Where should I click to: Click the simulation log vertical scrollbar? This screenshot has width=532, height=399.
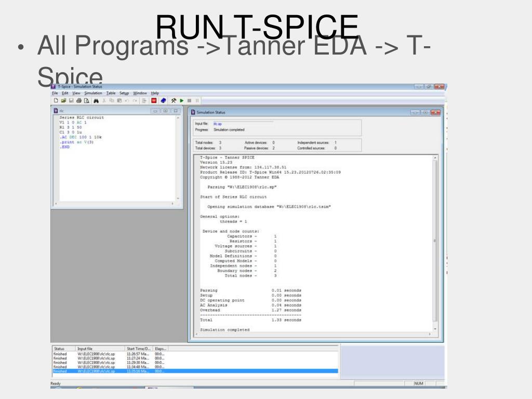435,243
